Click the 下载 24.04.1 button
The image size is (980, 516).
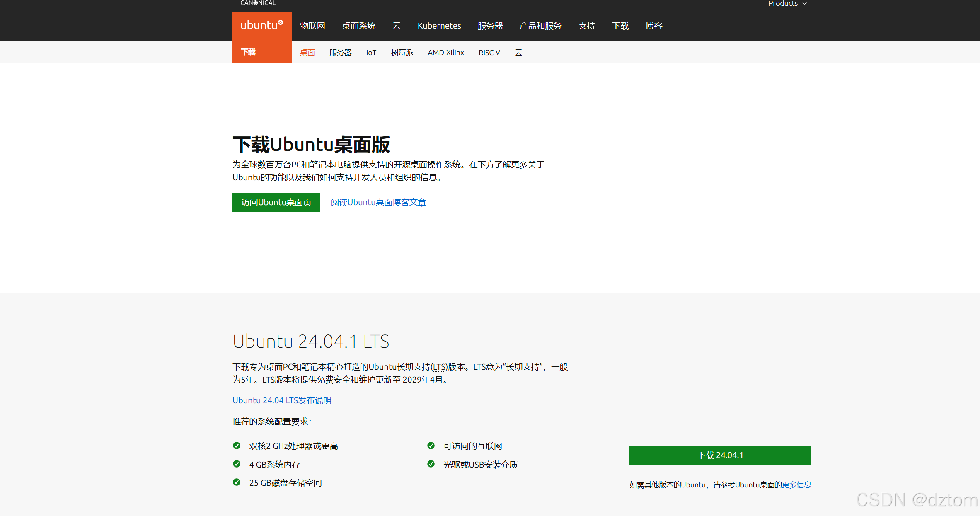click(720, 455)
